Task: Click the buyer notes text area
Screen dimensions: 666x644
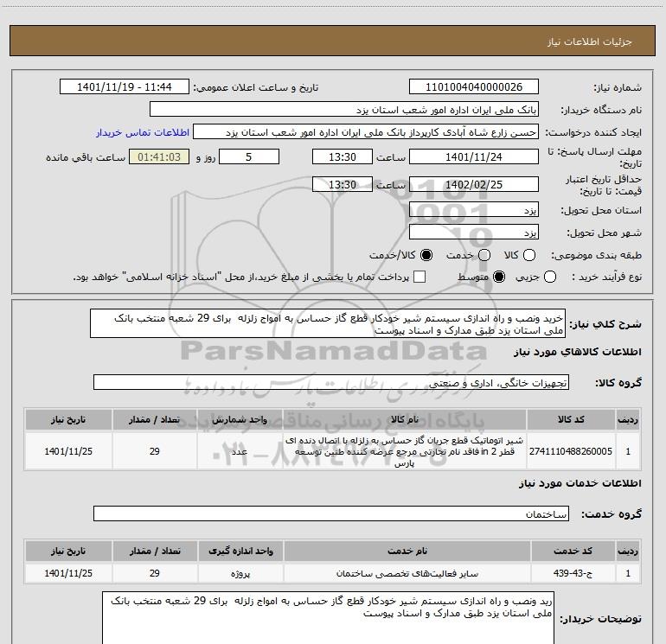Action: 329,618
